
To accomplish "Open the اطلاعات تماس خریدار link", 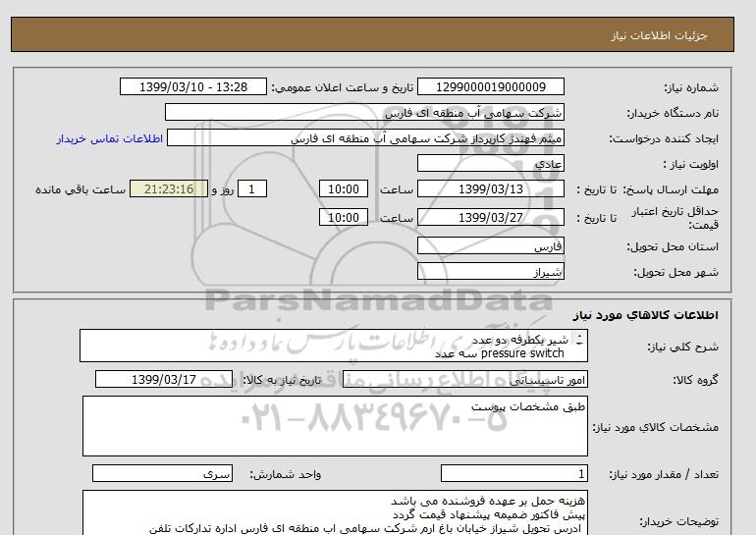I will [109, 138].
